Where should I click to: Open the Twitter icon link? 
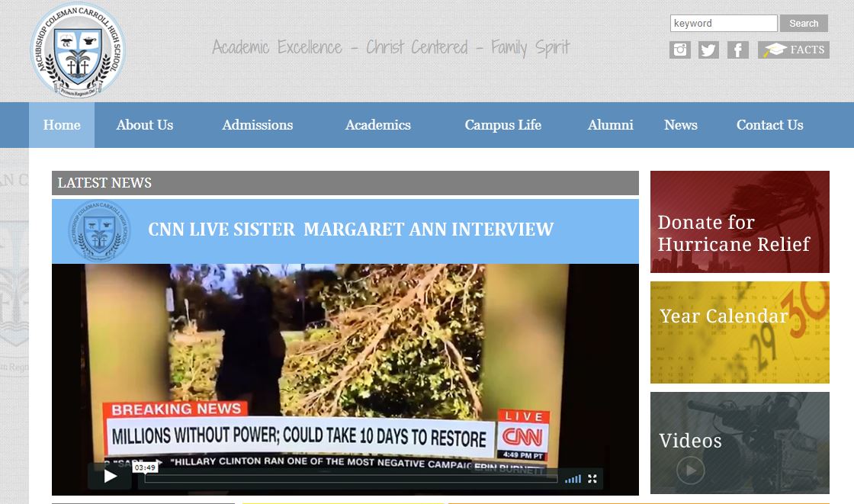(x=708, y=50)
